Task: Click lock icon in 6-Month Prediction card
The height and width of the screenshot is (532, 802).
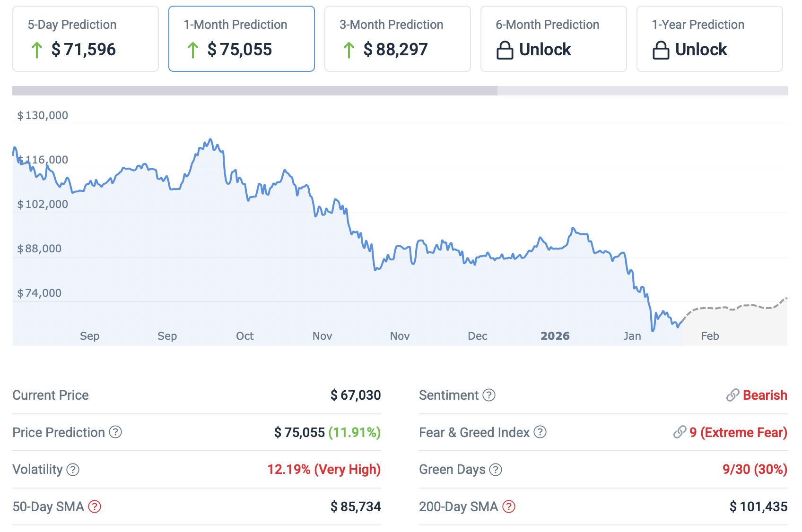Action: point(505,50)
